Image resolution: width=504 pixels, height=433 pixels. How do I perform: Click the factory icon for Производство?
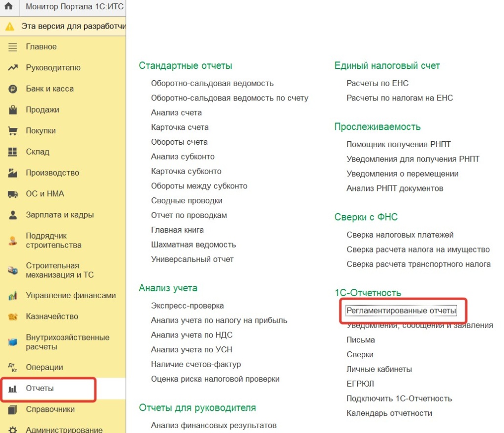[13, 173]
